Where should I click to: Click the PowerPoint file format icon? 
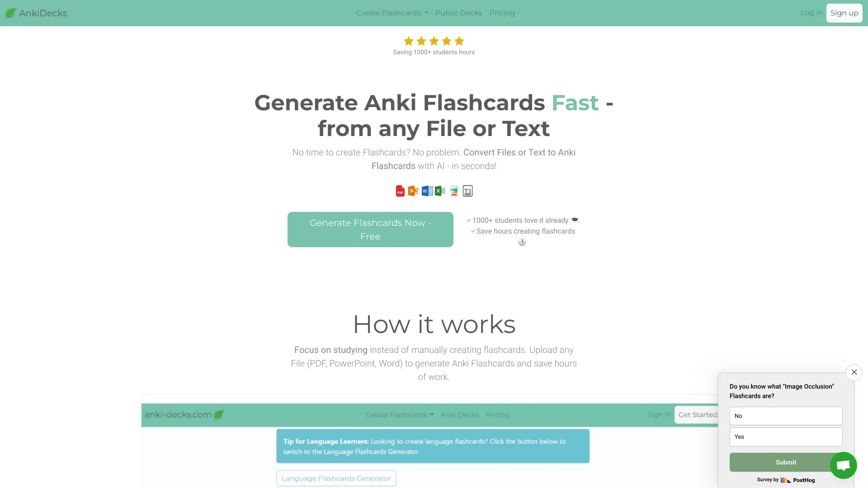[413, 191]
